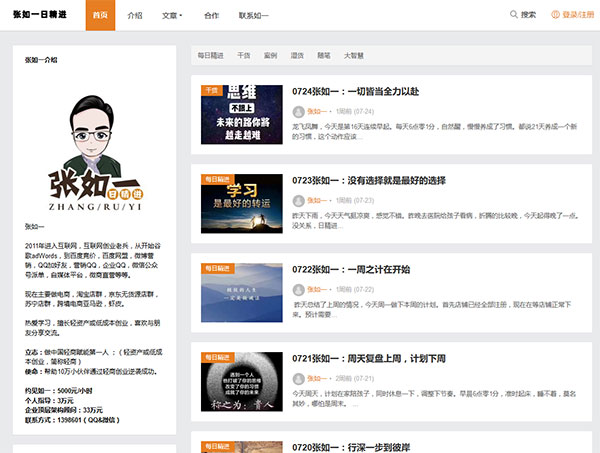Screen dimensions: 600x453
Task: Click the 联系方式：1398601 contact line
Action: click(x=72, y=420)
